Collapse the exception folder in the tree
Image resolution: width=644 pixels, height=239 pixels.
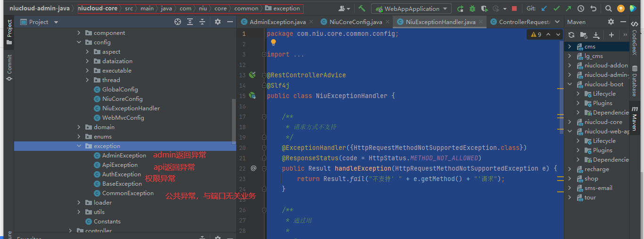tap(79, 146)
